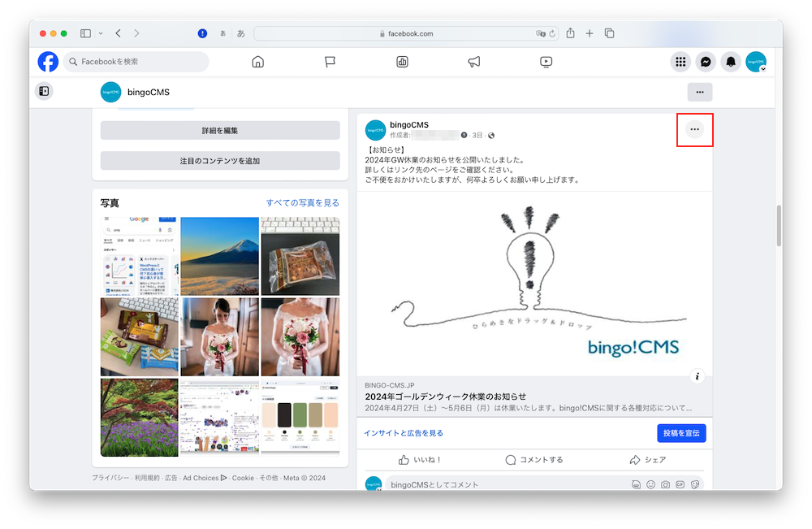
Task: Click the bingoCMS page header avatar
Action: tap(110, 92)
